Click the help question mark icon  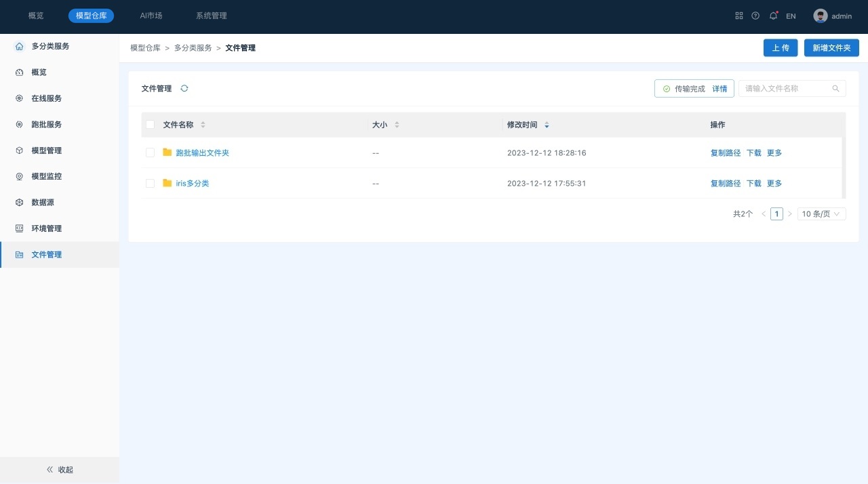tap(755, 16)
